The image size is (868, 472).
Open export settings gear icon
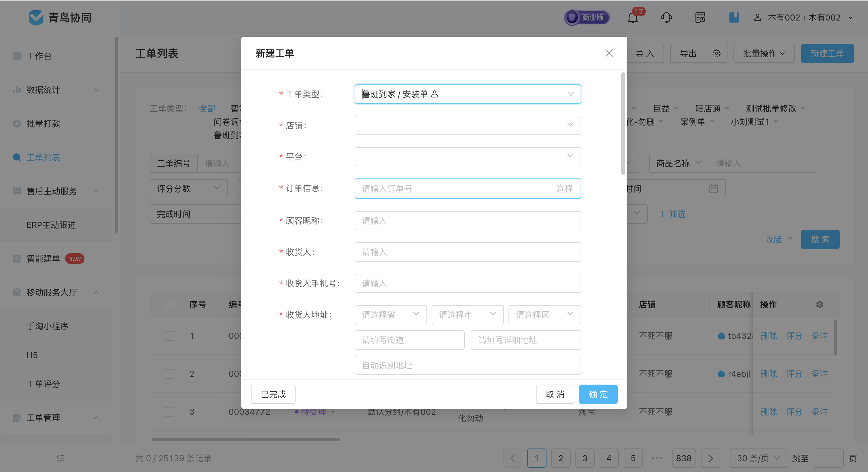(716, 54)
